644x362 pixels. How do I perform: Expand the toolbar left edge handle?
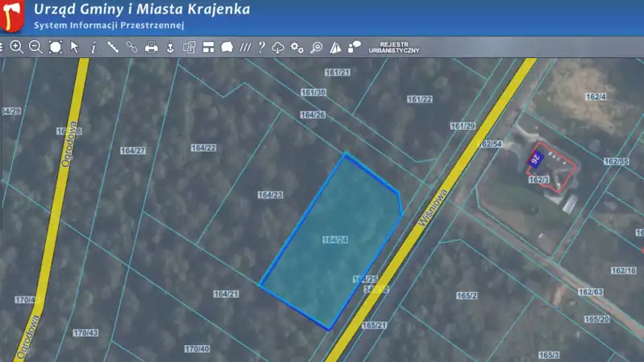2,48
